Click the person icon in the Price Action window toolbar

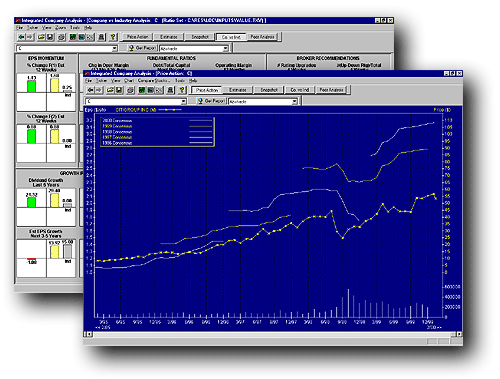coord(171,90)
